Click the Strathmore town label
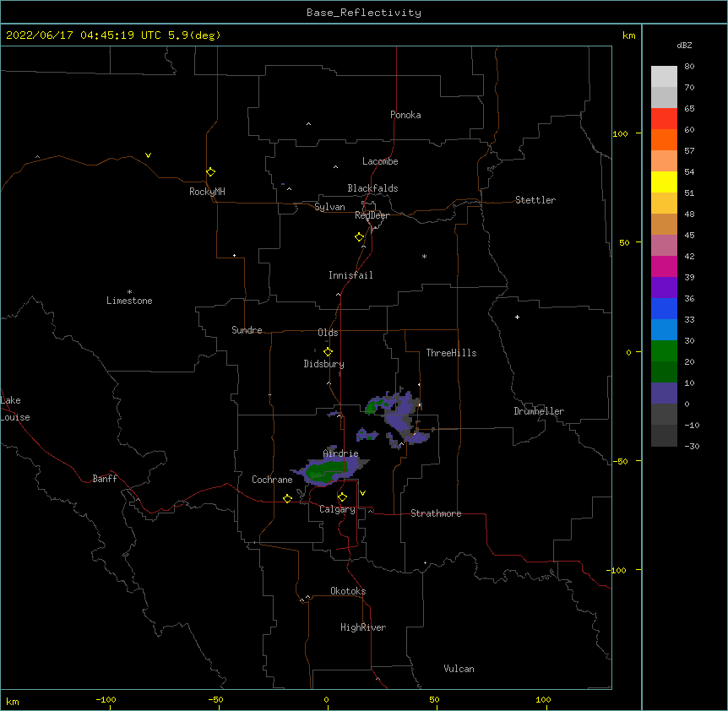This screenshot has height=711, width=728. 436,513
